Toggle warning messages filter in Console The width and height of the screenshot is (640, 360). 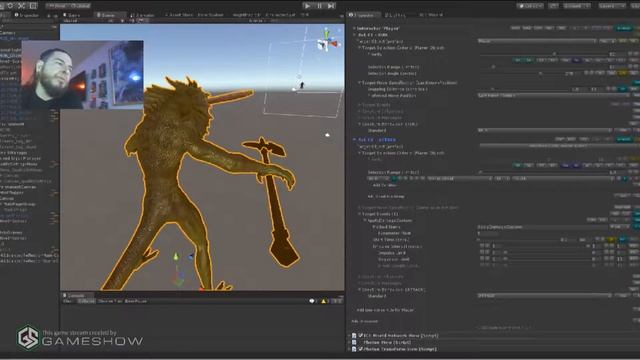pyautogui.click(x=324, y=301)
